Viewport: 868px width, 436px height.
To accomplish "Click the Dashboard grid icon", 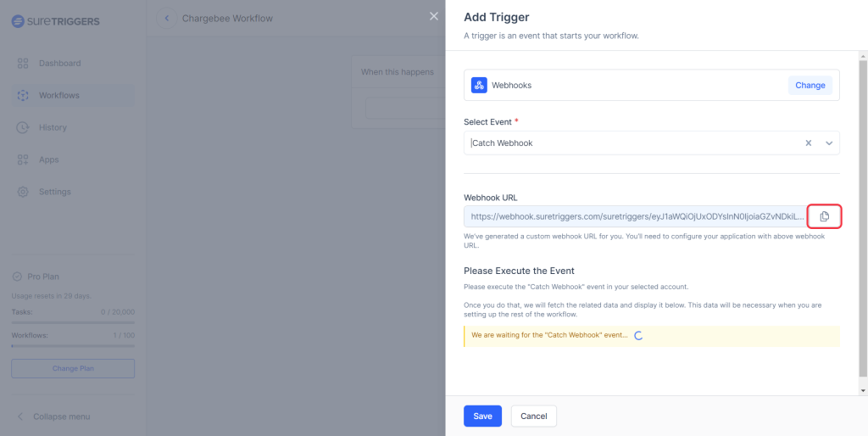I will tap(23, 63).
